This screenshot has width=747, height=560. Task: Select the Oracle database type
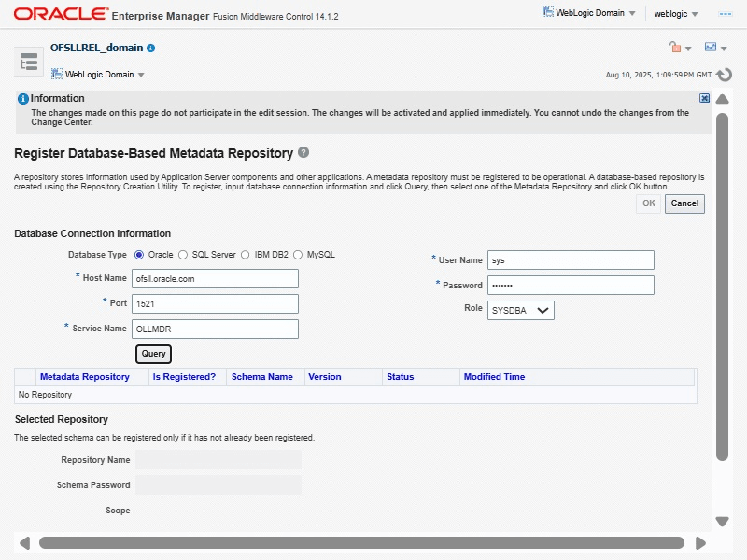point(139,255)
